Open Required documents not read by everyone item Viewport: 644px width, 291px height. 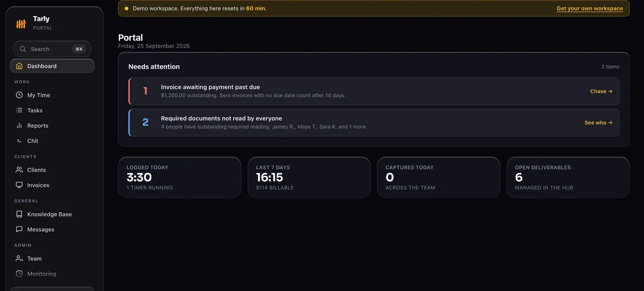pos(374,122)
